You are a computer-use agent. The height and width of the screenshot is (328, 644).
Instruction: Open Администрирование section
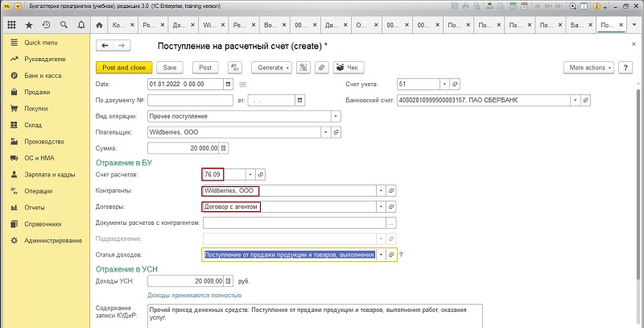coord(53,240)
